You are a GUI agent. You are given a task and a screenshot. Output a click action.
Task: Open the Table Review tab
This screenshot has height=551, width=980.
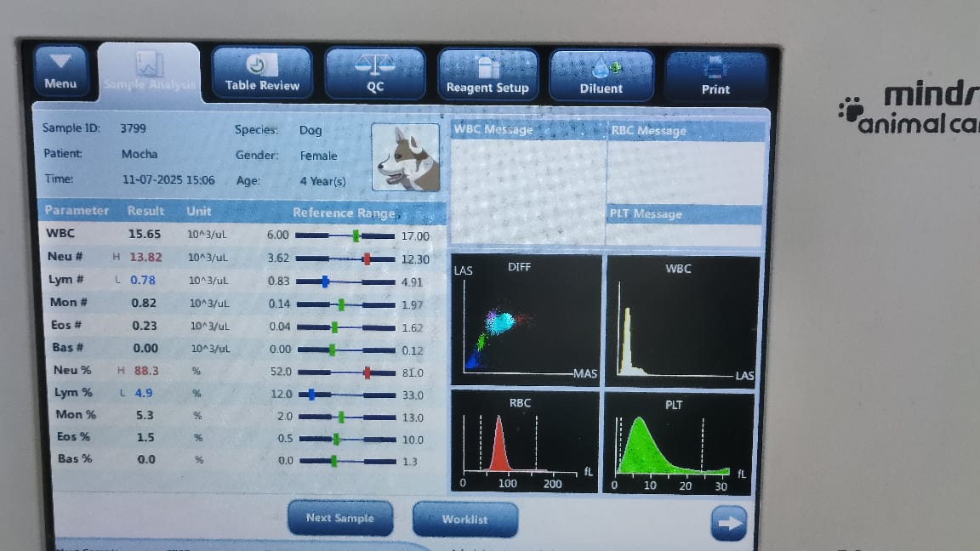[262, 74]
